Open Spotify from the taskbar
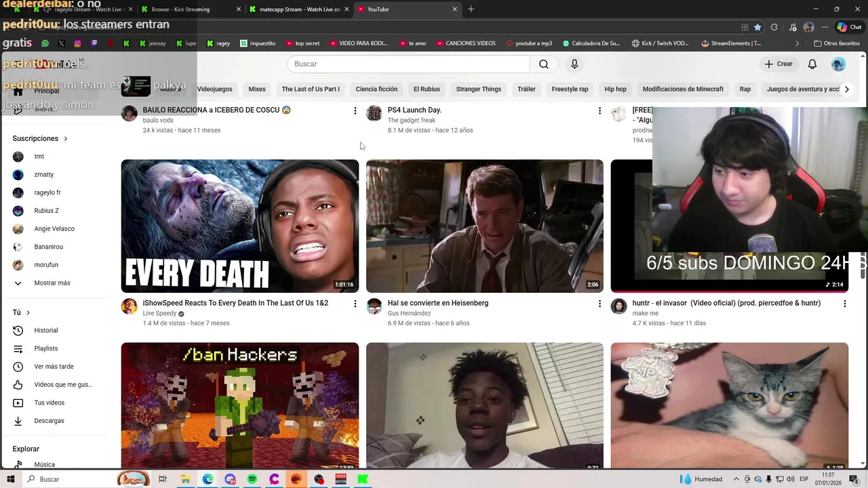Screen dimensions: 868x488 point(252,479)
